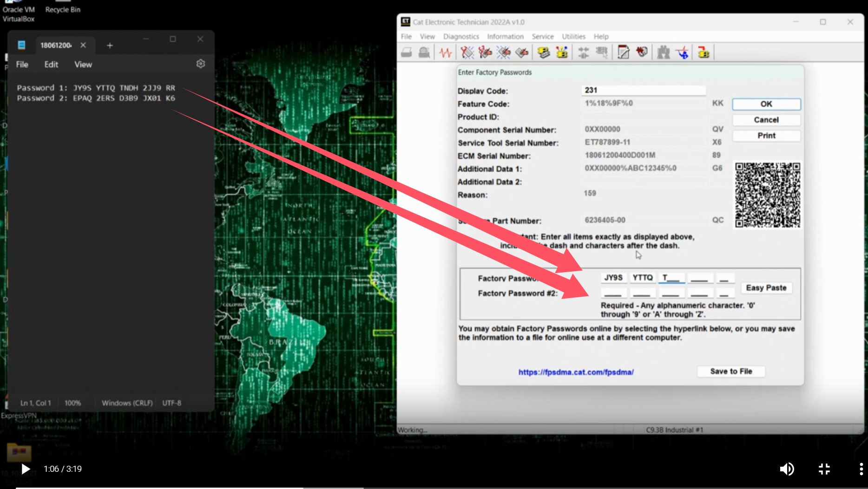
Task: Click the Easy Paste button
Action: 766,288
